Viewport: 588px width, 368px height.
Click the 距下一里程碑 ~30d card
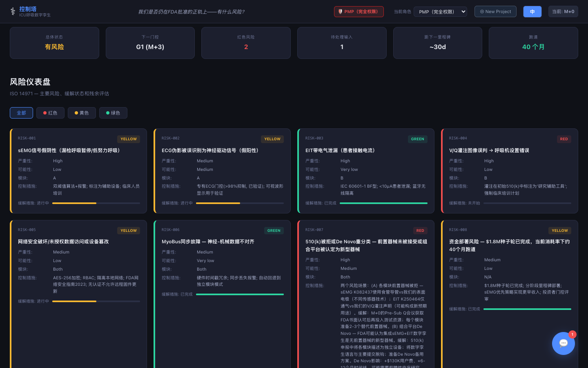click(438, 43)
